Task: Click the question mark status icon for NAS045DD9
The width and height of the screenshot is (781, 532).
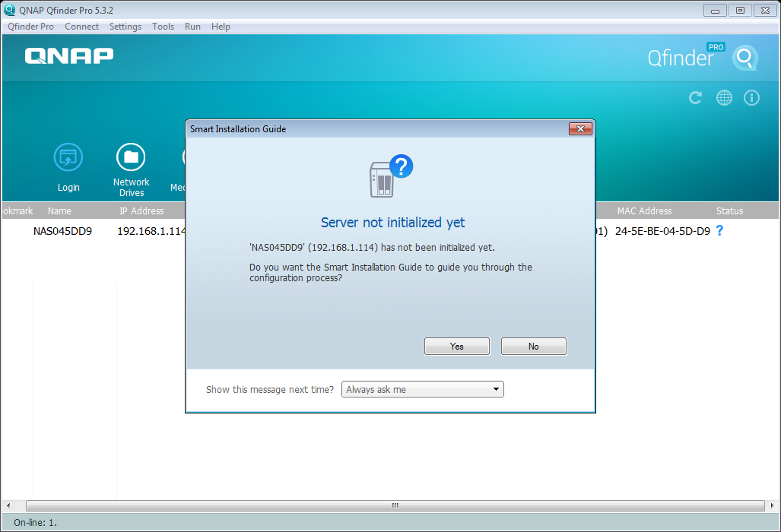Action: point(719,230)
